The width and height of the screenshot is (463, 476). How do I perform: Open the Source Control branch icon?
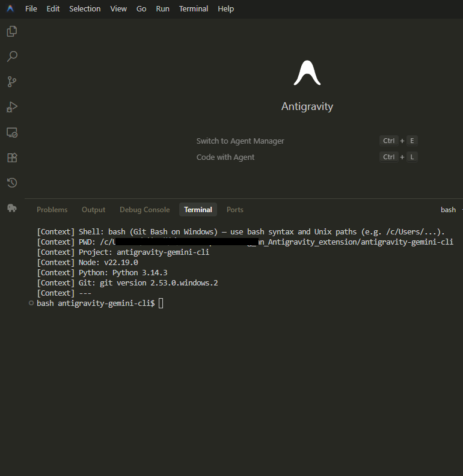tap(12, 82)
